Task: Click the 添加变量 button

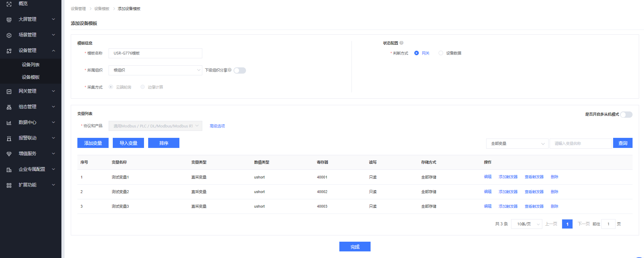Action: 93,143
